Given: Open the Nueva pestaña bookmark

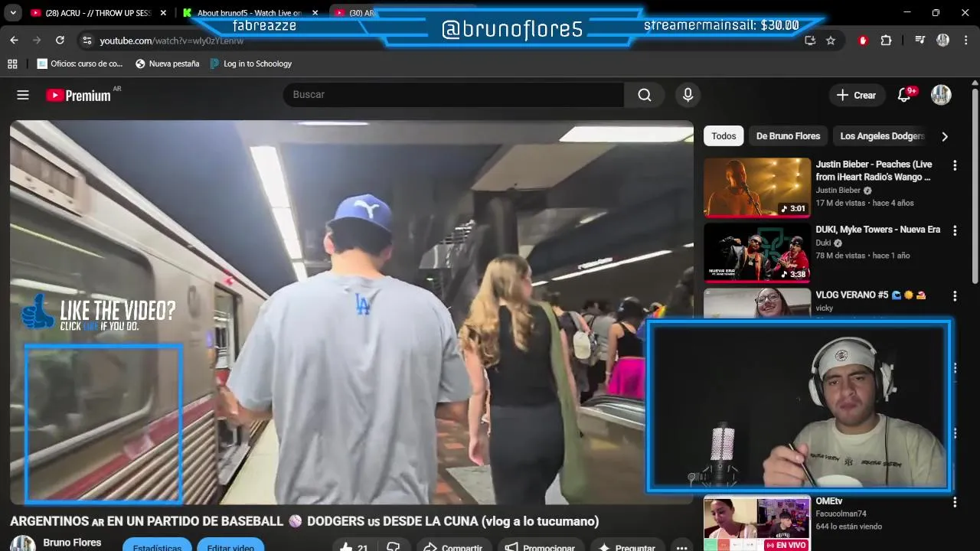Looking at the screenshot, I should click(167, 64).
